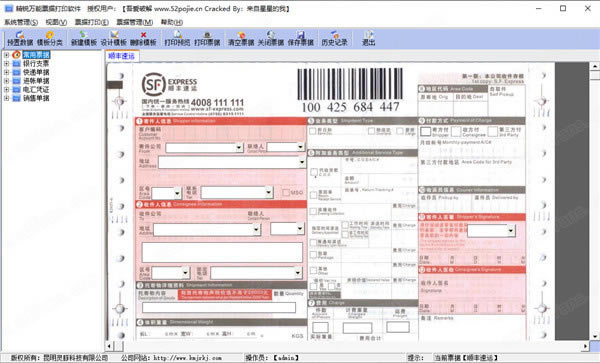Select the 顺丰速运 tab
The height and width of the screenshot is (363, 600).
click(x=122, y=56)
